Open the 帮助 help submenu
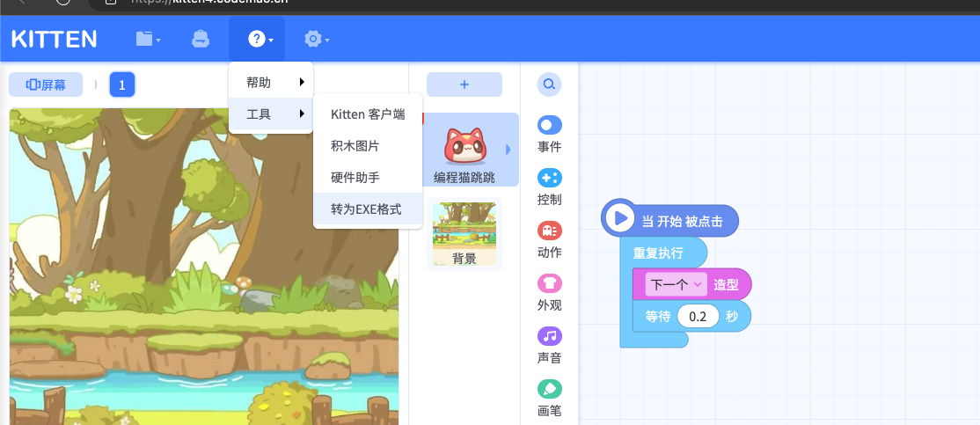The image size is (980, 425). 271,82
